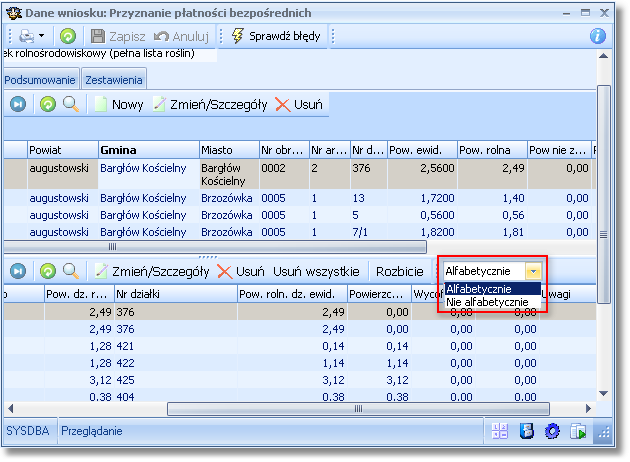
Task: Click the upper grid horizontal scrollbar thumb
Action: click(215, 246)
